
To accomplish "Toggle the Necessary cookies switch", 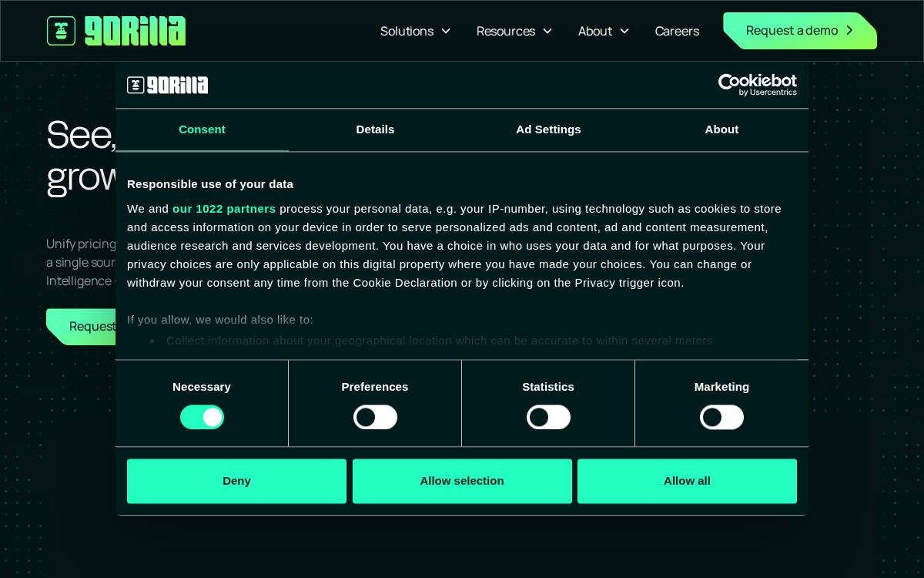I will pos(202,417).
